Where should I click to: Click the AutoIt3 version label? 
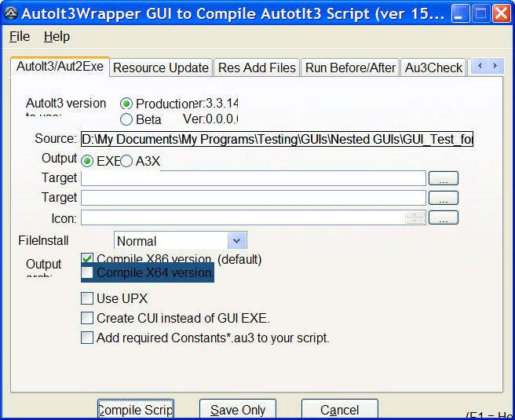66,104
